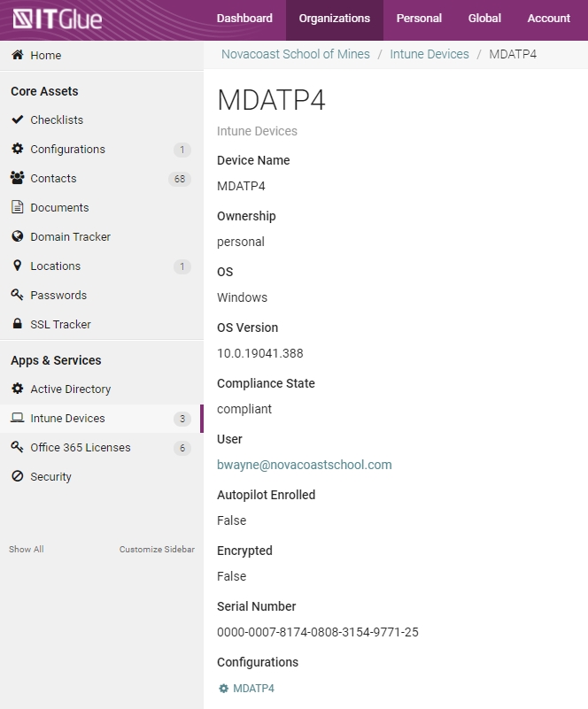Click the Documents page icon
Image resolution: width=588 pixels, height=709 pixels.
(17, 207)
